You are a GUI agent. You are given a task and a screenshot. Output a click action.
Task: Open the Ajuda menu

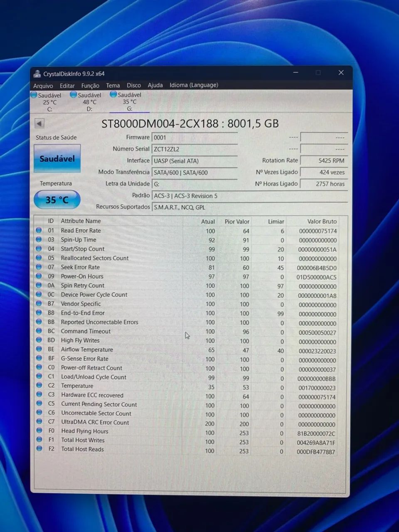pos(155,85)
